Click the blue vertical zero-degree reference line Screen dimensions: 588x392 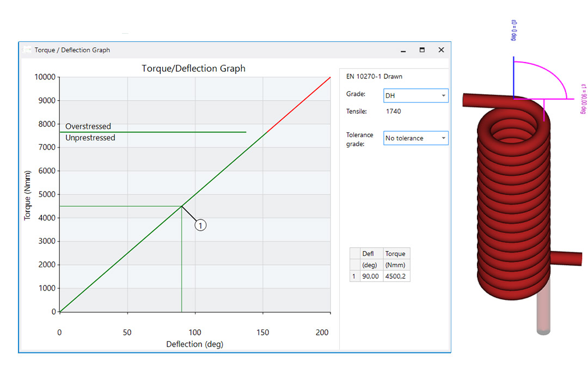pos(513,76)
